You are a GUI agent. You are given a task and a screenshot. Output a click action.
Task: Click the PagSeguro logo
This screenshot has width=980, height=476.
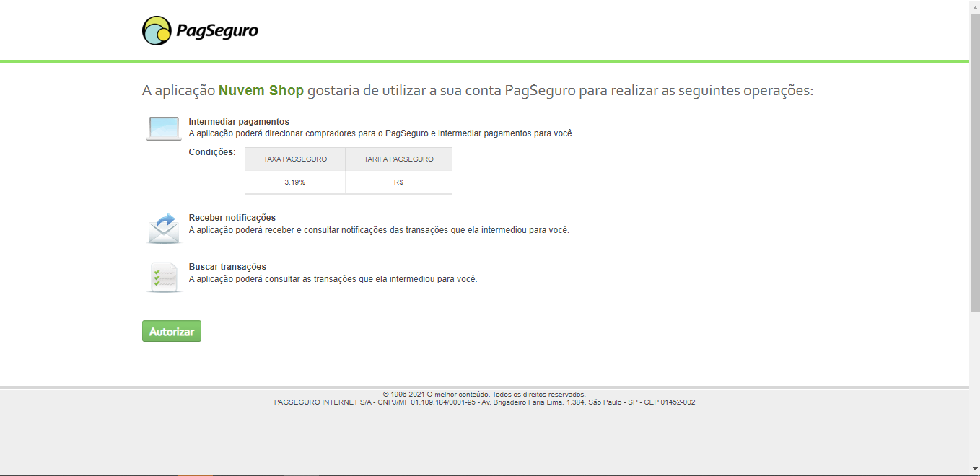click(x=200, y=30)
